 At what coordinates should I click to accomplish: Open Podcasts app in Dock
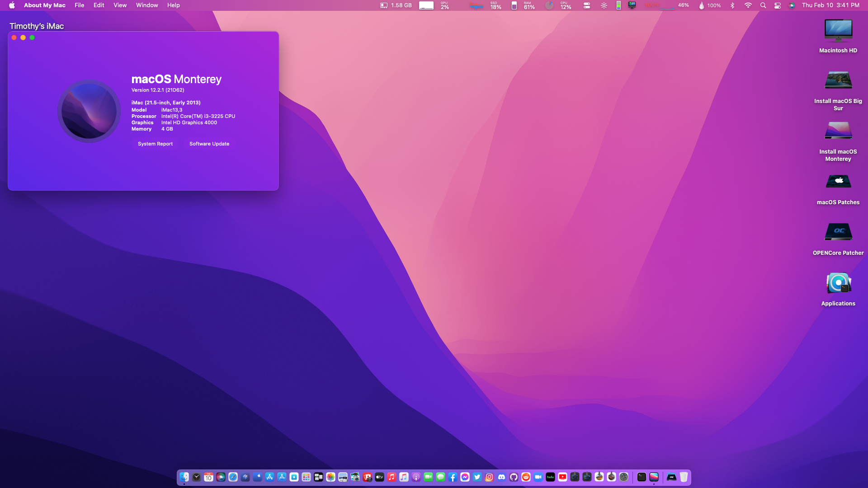coord(416,477)
